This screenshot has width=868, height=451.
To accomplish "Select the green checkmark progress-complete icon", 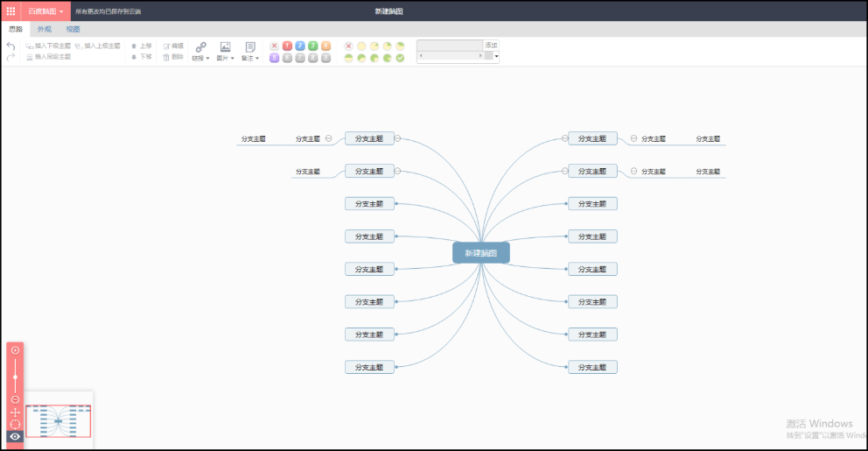I will coord(400,58).
